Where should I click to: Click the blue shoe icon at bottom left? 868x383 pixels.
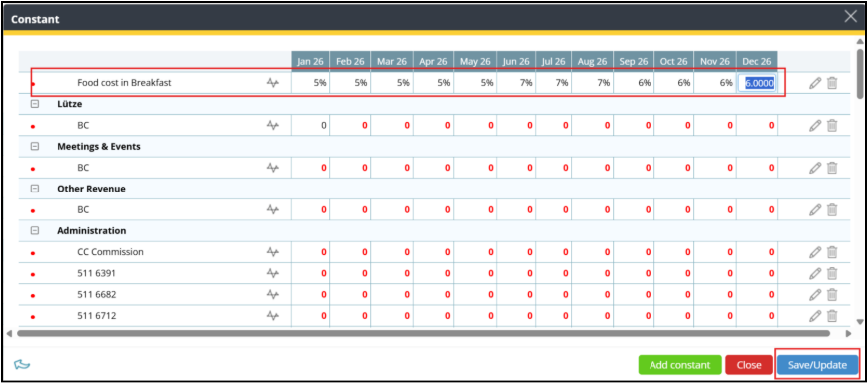point(22,365)
